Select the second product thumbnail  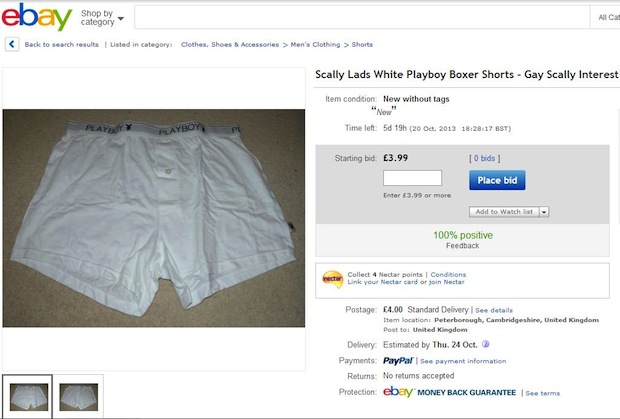tap(79, 396)
